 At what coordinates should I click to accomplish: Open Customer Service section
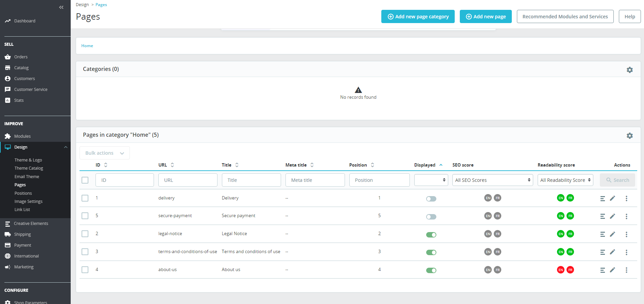[31, 89]
